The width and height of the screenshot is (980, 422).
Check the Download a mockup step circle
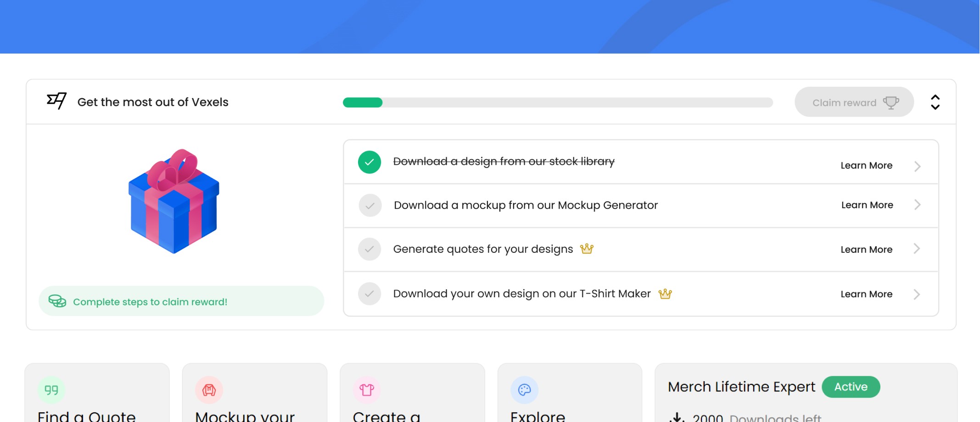[370, 205]
